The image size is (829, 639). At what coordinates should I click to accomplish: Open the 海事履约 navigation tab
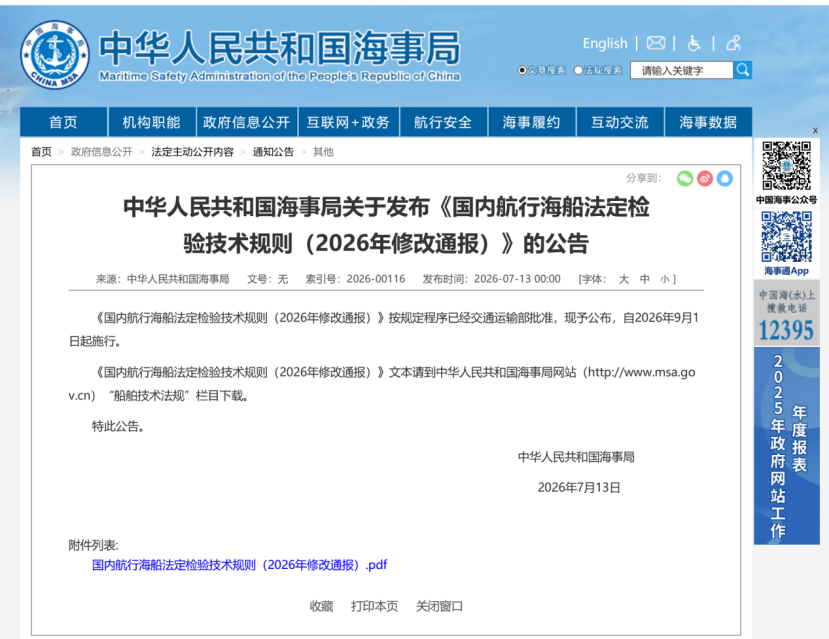[x=531, y=122]
